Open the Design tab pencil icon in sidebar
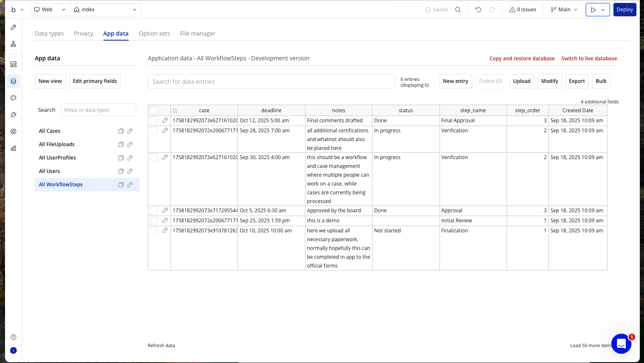This screenshot has height=363, width=644. click(13, 27)
